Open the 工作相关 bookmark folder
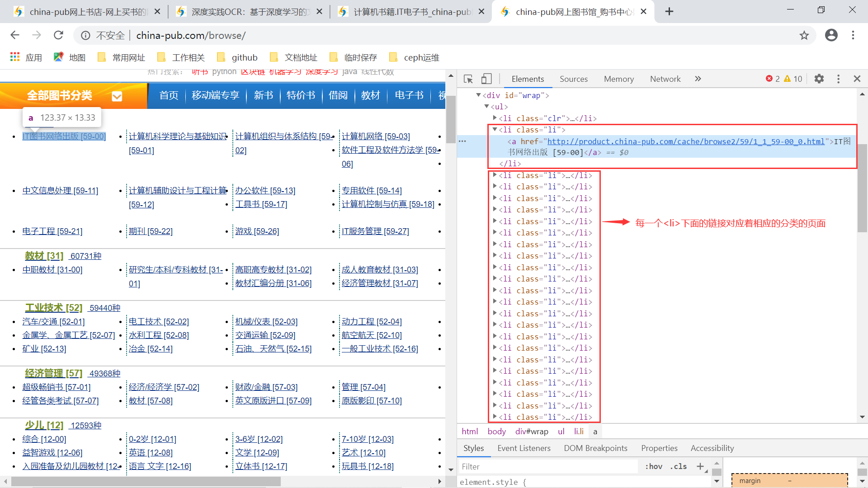 (181, 57)
